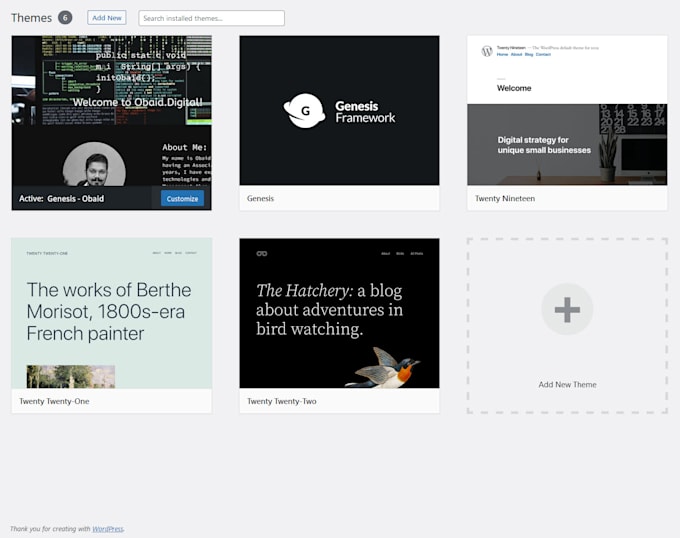This screenshot has height=538, width=680.
Task: Click the Themes page heading
Action: (x=31, y=18)
